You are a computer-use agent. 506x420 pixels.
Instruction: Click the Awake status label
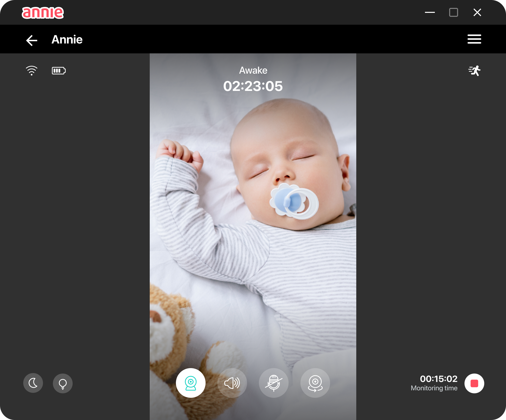(253, 70)
